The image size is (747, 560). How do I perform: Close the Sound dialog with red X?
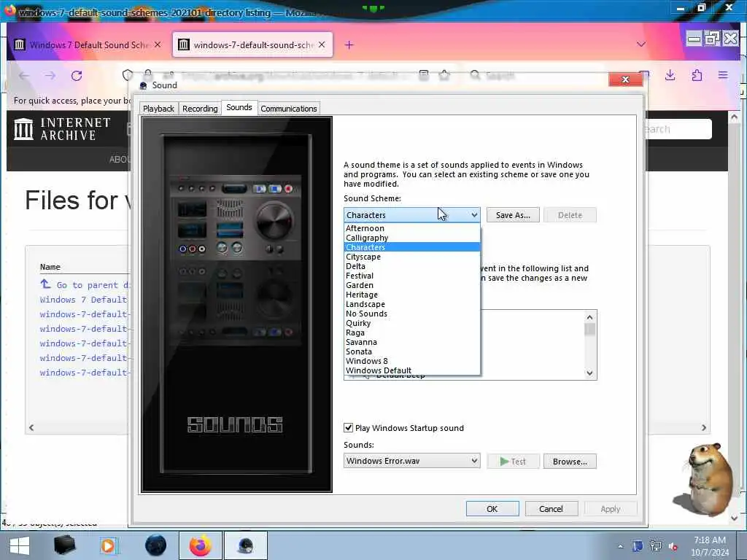pos(625,79)
